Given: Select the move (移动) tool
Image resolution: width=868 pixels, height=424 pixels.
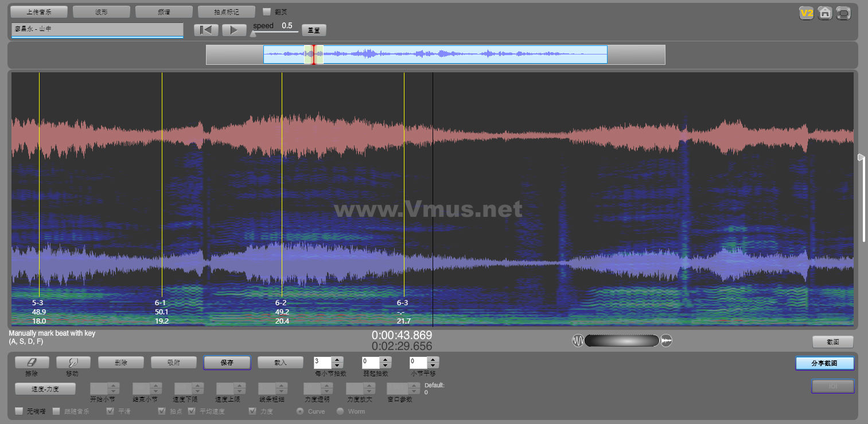Looking at the screenshot, I should [73, 363].
